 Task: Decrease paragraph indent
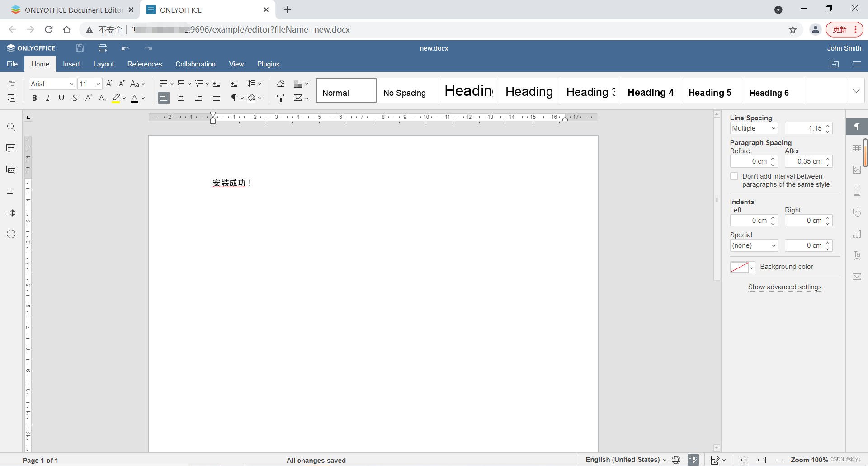coord(217,84)
